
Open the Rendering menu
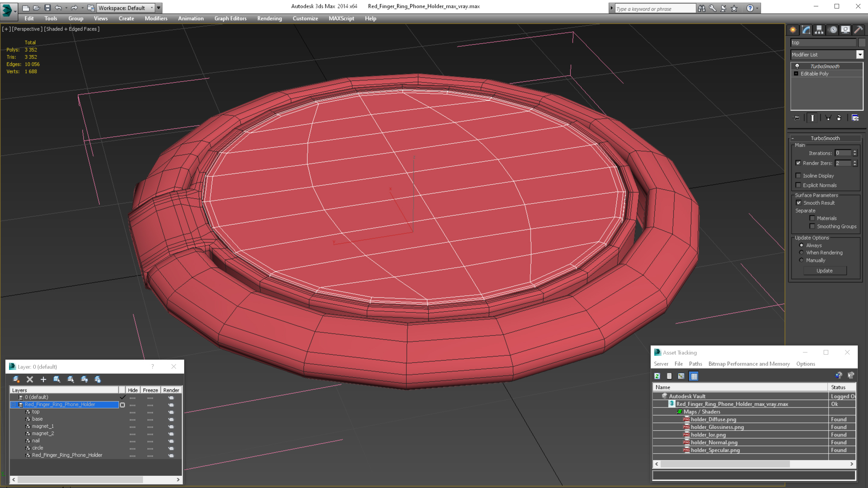coord(269,18)
